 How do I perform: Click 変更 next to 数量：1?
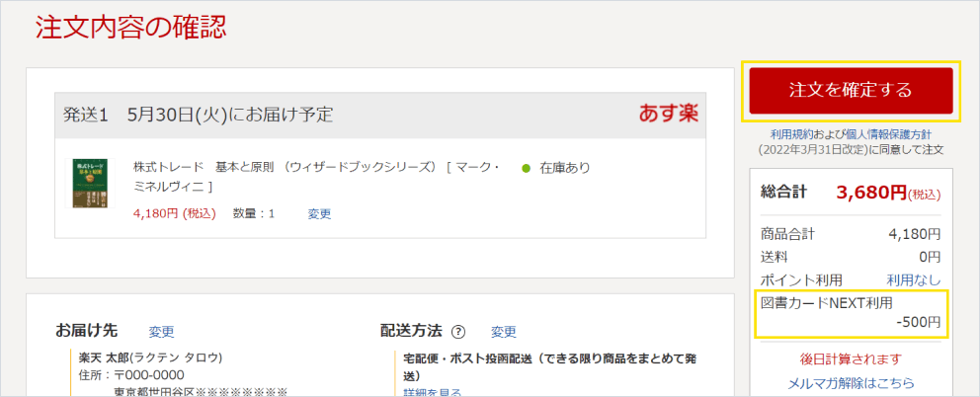(319, 213)
